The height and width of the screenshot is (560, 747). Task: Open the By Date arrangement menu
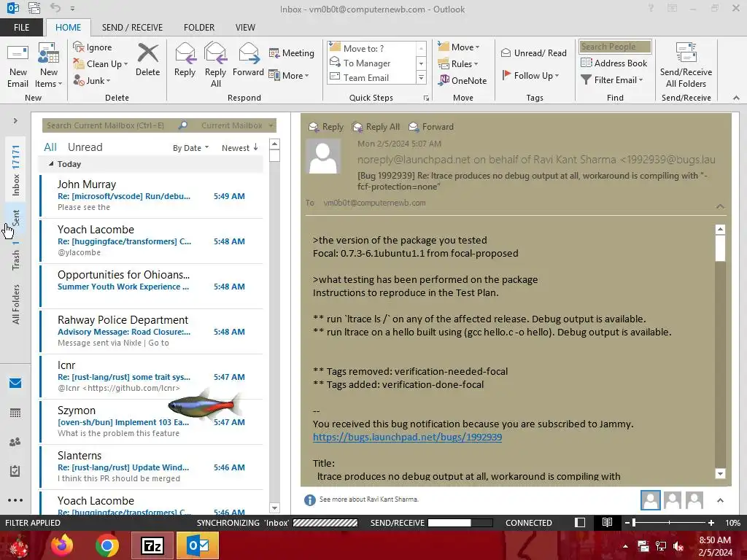point(190,148)
